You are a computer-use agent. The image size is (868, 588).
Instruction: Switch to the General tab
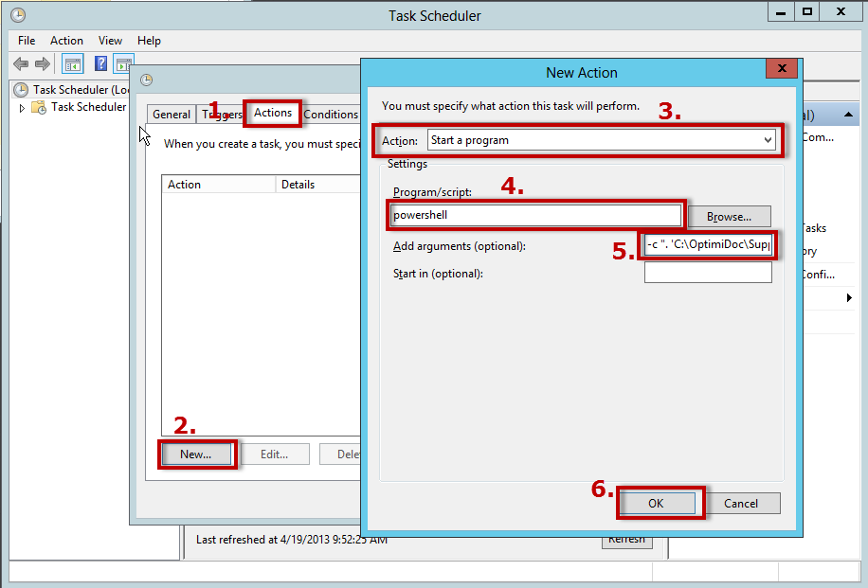click(172, 115)
